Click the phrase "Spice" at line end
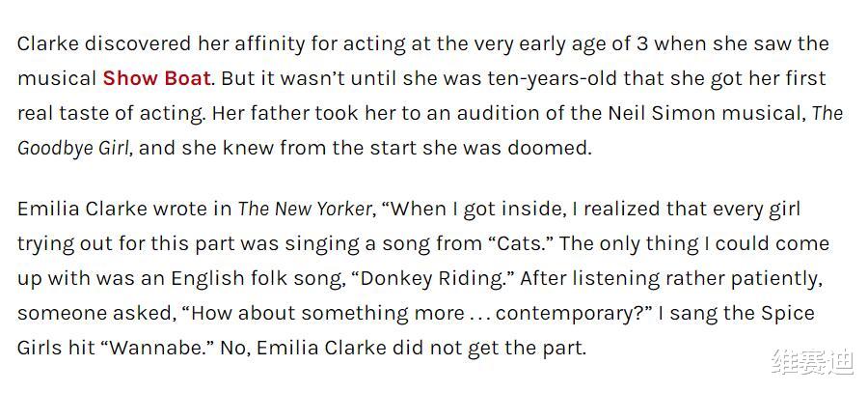 click(x=787, y=313)
